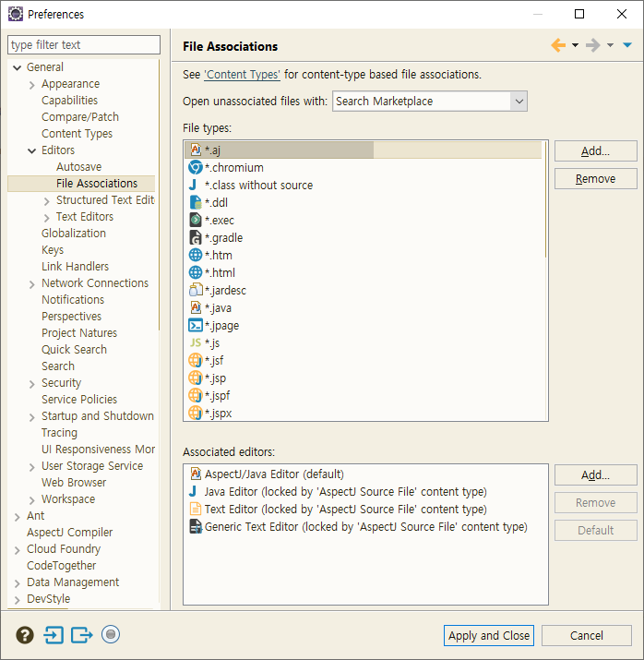Screen dimensions: 644x660
Task: Open AspectJ Compiler preferences page
Action: tap(70, 533)
